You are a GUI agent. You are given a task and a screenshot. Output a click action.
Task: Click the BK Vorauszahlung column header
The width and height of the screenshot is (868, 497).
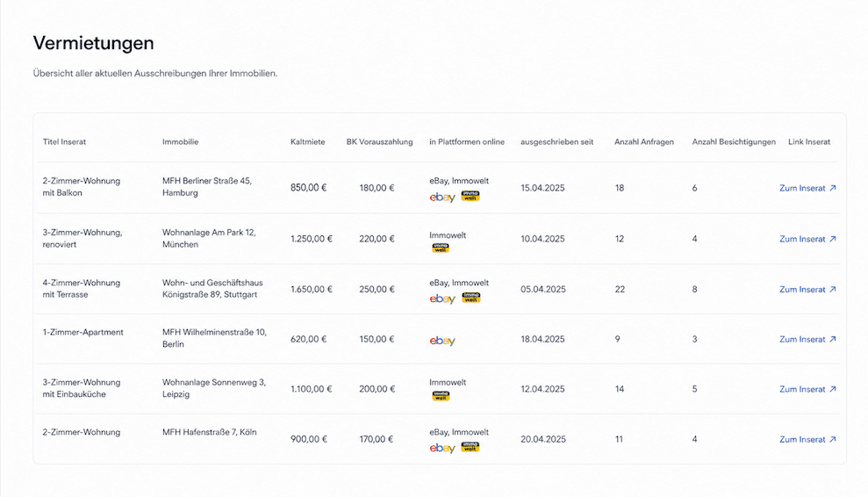pyautogui.click(x=380, y=142)
